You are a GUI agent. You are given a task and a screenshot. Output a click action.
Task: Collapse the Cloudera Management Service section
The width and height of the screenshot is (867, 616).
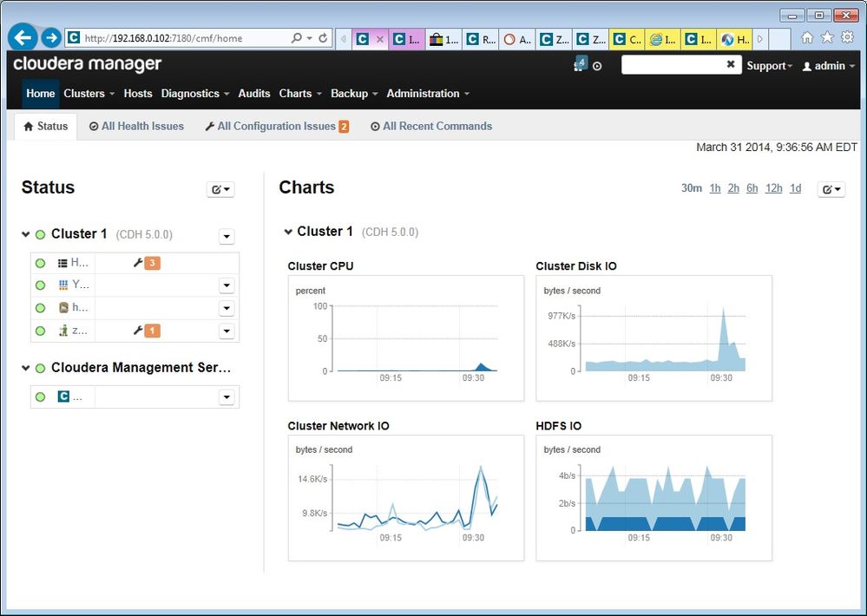click(x=25, y=368)
